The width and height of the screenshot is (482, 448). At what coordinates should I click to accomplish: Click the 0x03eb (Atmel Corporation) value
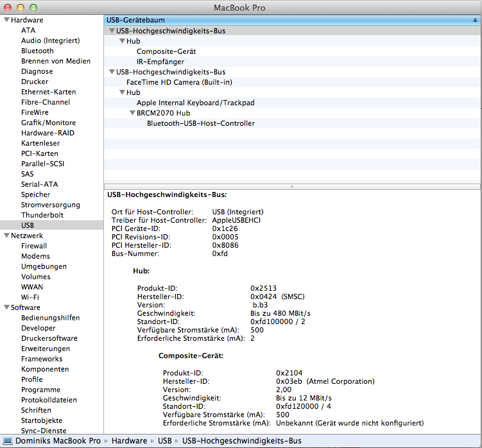[325, 381]
